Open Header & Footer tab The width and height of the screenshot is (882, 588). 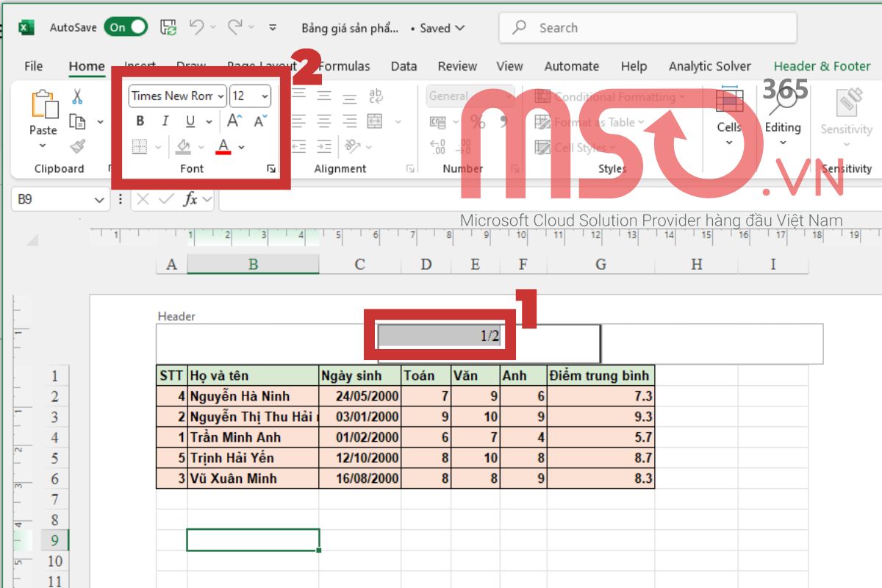[822, 66]
